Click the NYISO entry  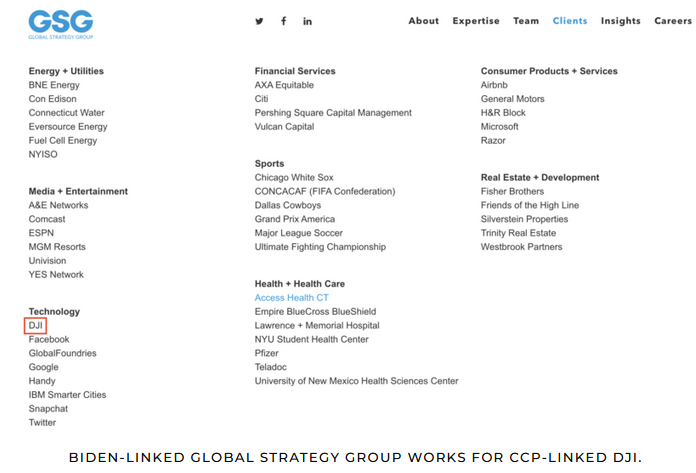coord(43,154)
